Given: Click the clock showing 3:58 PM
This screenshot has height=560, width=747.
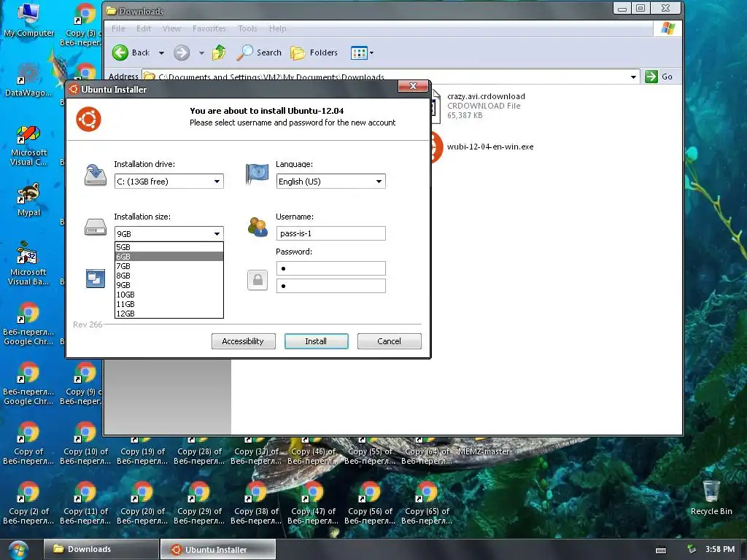Looking at the screenshot, I should 720,549.
